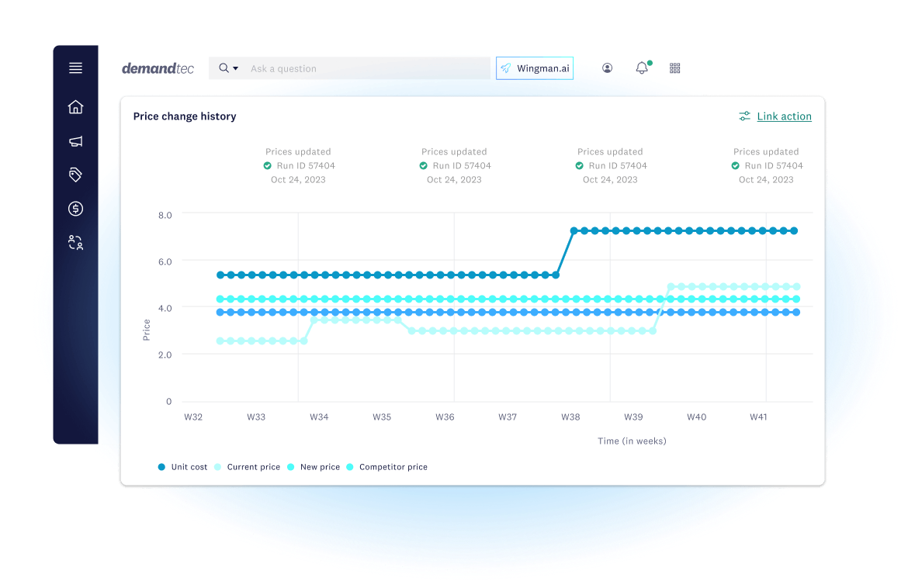Select the first Run ID 57404 marker
The height and width of the screenshot is (588, 908).
tap(298, 166)
